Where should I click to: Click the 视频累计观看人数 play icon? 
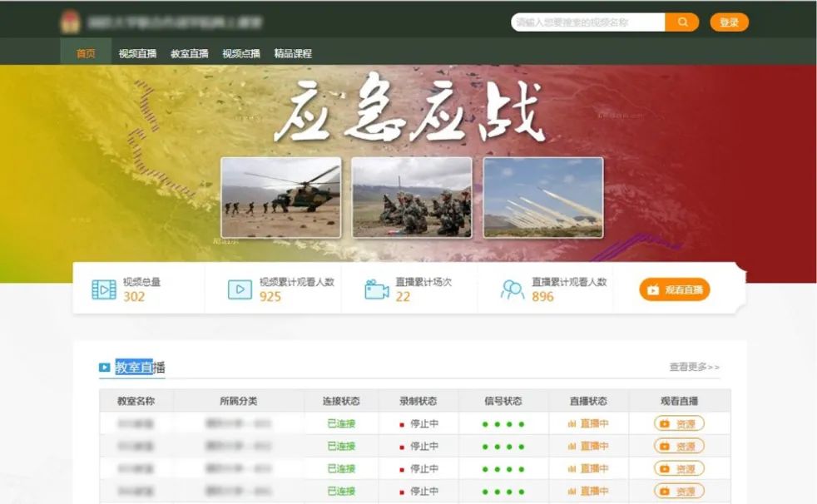(x=240, y=289)
